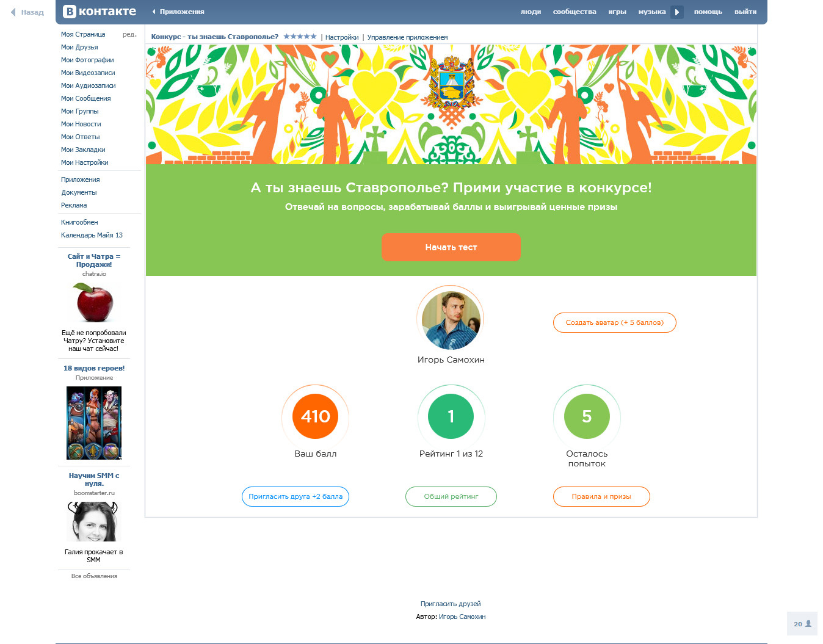
Task: Open Общий рейтинг leaderboard
Action: tap(451, 496)
